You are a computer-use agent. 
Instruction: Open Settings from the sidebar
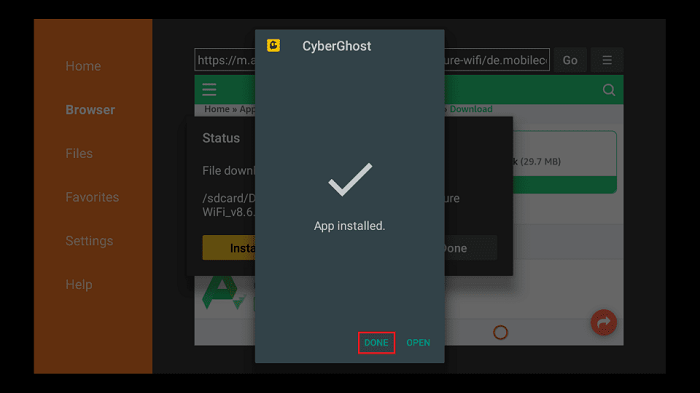89,241
